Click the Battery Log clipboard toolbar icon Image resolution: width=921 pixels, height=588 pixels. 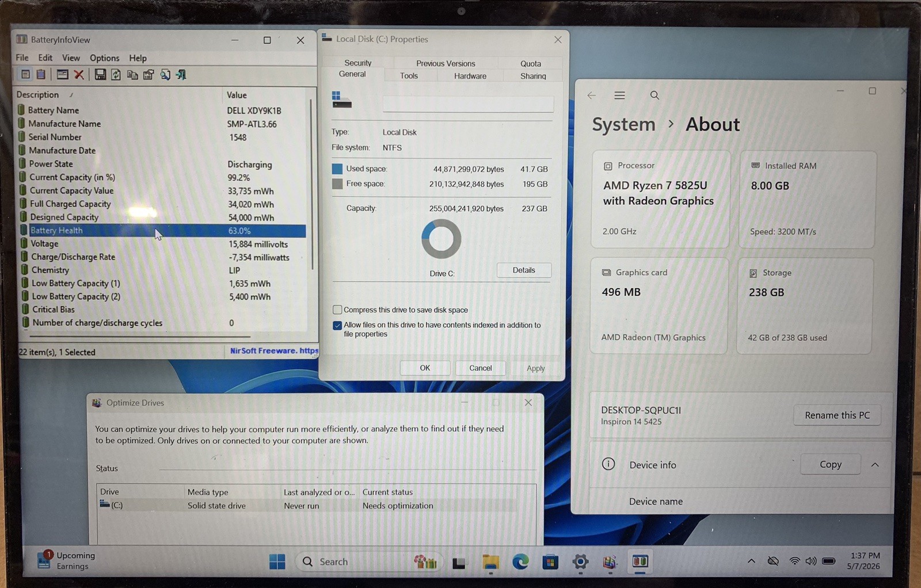click(41, 74)
